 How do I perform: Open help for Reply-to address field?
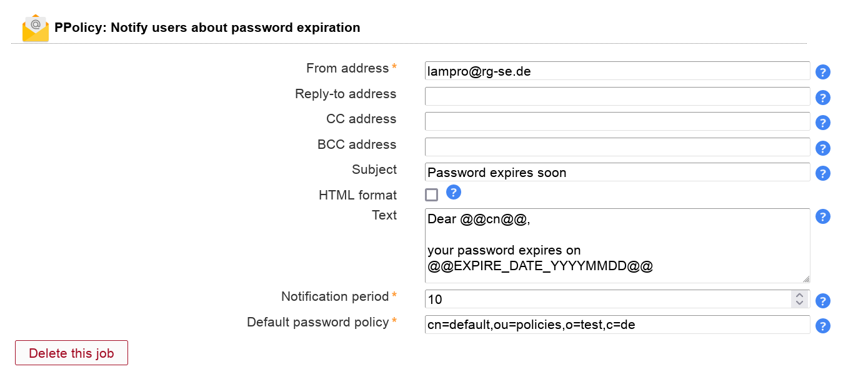[823, 98]
